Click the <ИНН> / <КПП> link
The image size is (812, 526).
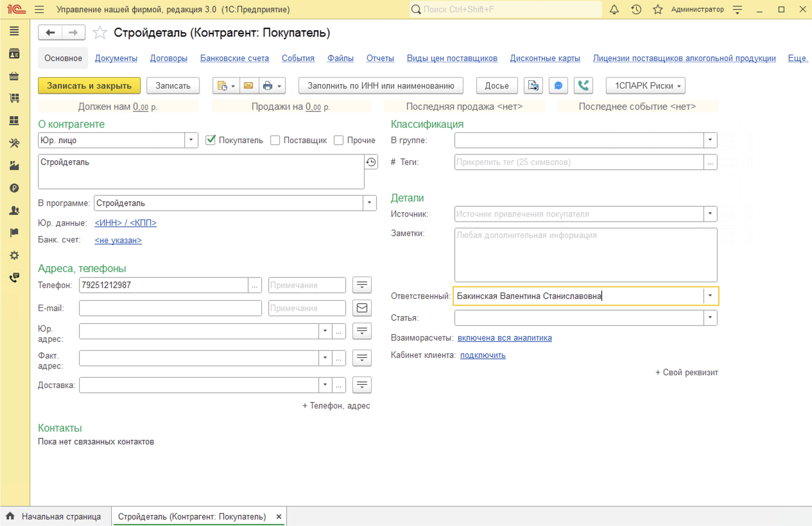[x=125, y=223]
